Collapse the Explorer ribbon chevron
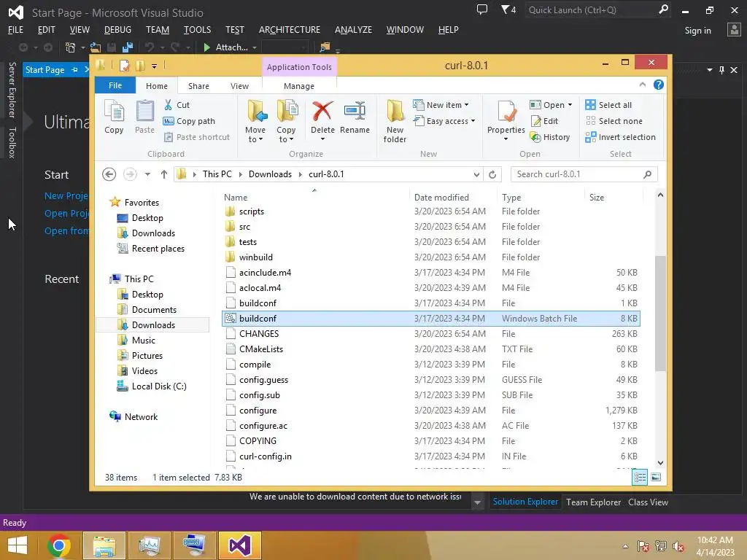 (643, 85)
